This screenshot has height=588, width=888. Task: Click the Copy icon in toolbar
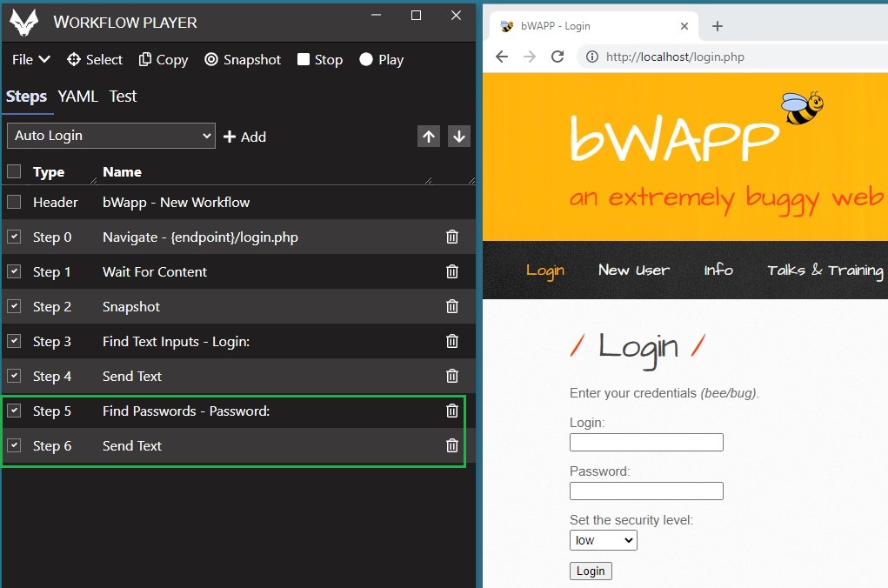(162, 60)
